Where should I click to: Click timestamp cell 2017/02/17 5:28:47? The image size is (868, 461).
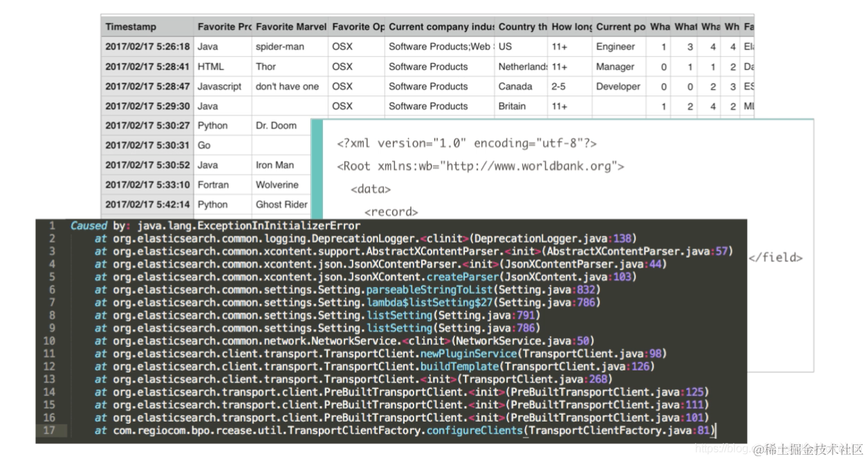coord(147,86)
